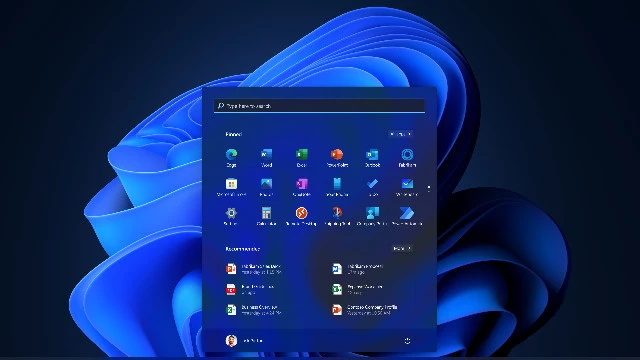Open the Remote Desktop app

[x=302, y=216]
